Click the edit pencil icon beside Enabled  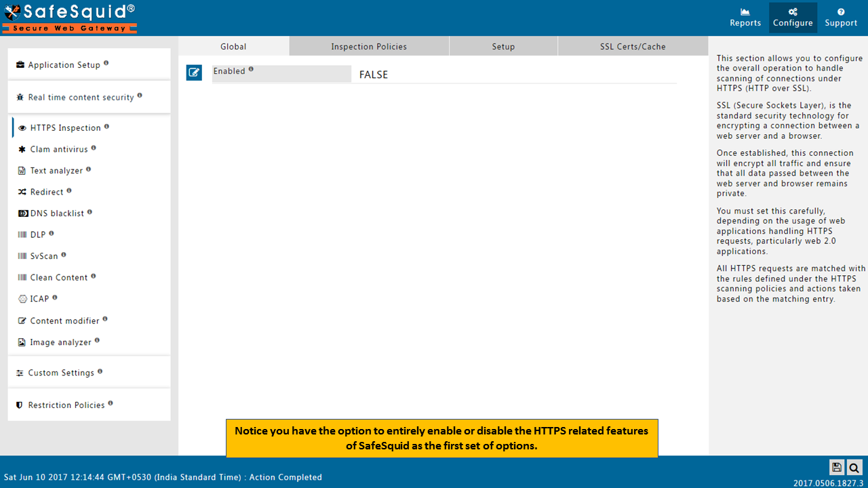[x=194, y=73]
